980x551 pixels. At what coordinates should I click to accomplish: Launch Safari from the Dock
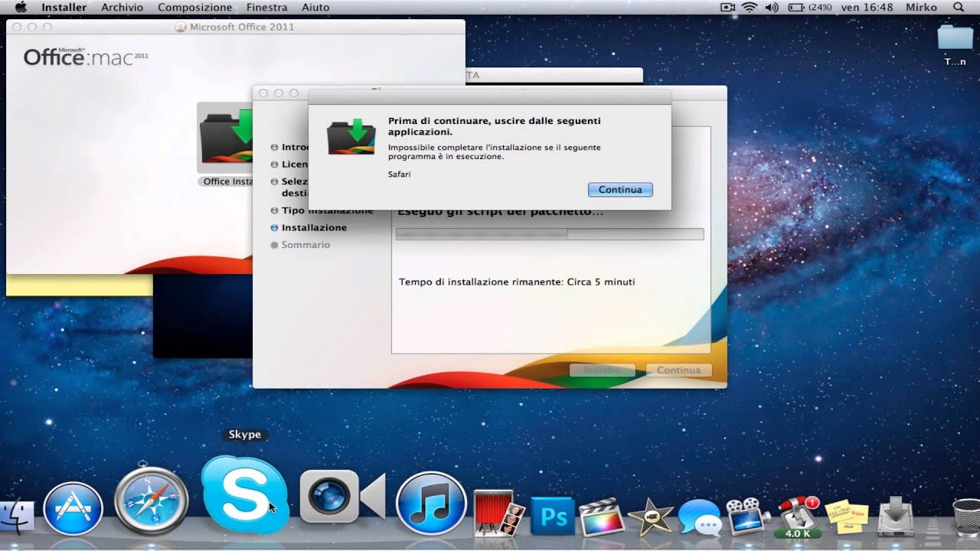point(152,500)
